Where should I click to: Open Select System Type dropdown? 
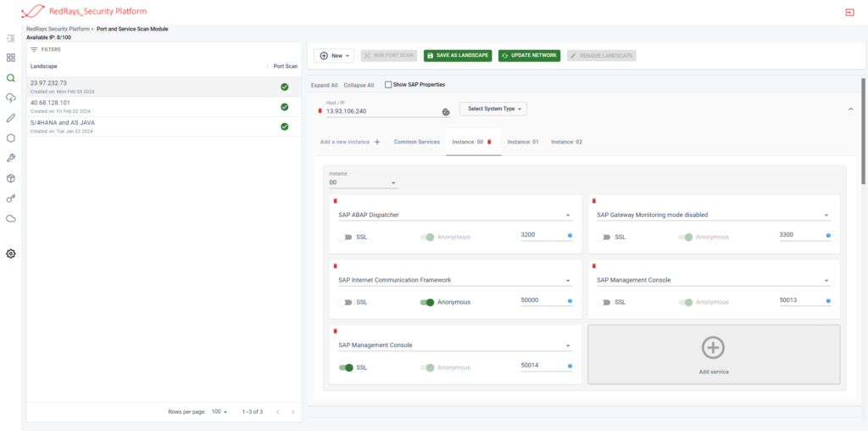(x=492, y=109)
